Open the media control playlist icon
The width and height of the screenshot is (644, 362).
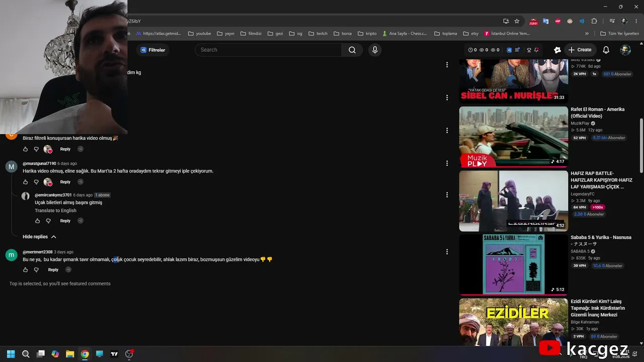pos(612,21)
